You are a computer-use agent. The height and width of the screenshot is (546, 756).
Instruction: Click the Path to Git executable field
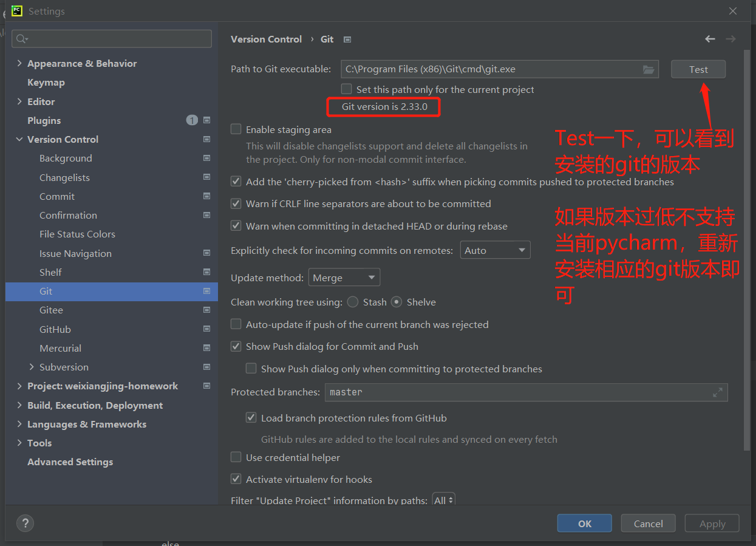499,69
